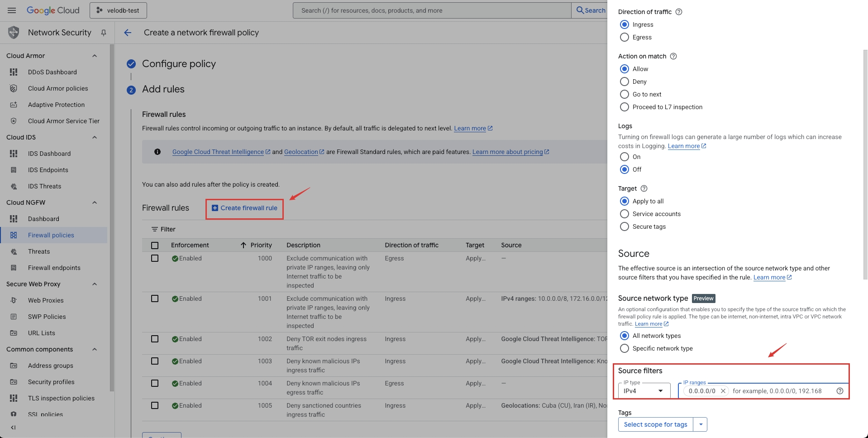Click help icon next to Direction of traffic
Viewport: 868px width, 438px height.
point(678,12)
